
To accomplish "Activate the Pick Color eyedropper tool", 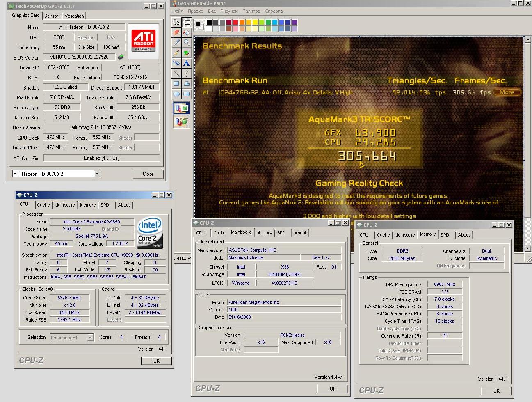I will [x=176, y=43].
